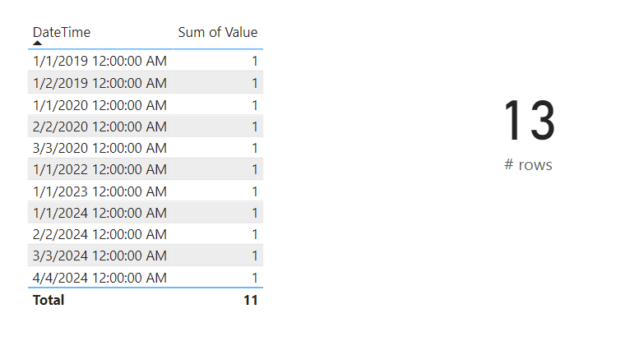The height and width of the screenshot is (364, 639).
Task: Click the 4/4/2024 12:00:00 AM cell
Action: [100, 278]
